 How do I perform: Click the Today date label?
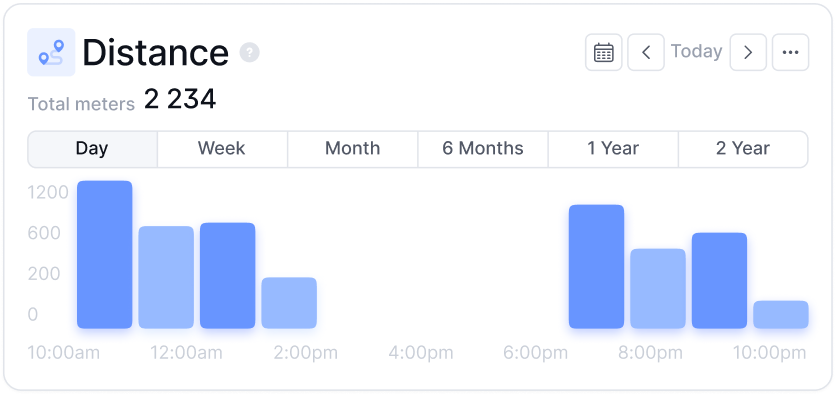[x=696, y=52]
